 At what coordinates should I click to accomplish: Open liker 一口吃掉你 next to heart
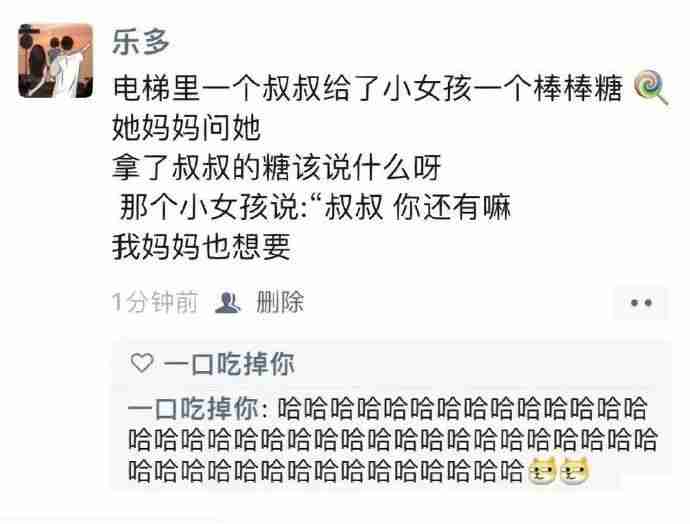pyautogui.click(x=229, y=364)
